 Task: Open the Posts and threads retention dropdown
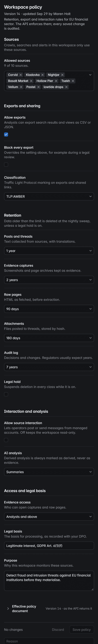pos(49,251)
